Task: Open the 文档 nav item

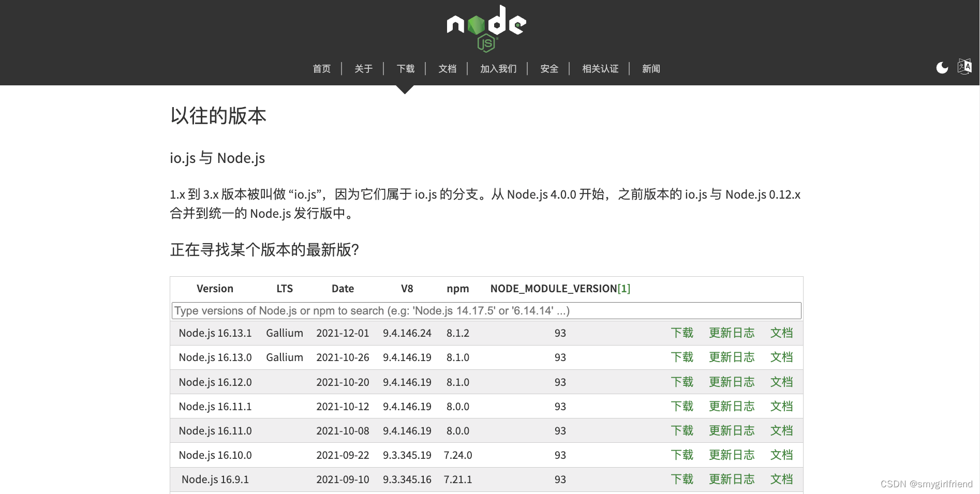Action: click(x=448, y=69)
